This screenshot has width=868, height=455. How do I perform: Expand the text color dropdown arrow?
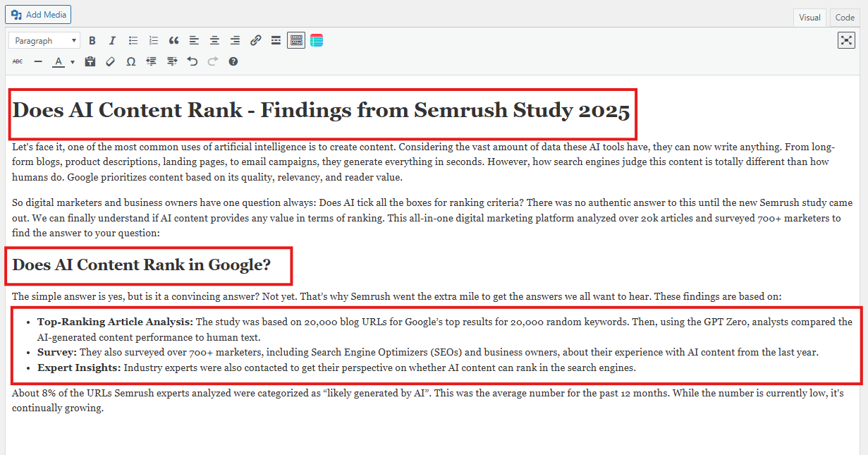tap(73, 62)
